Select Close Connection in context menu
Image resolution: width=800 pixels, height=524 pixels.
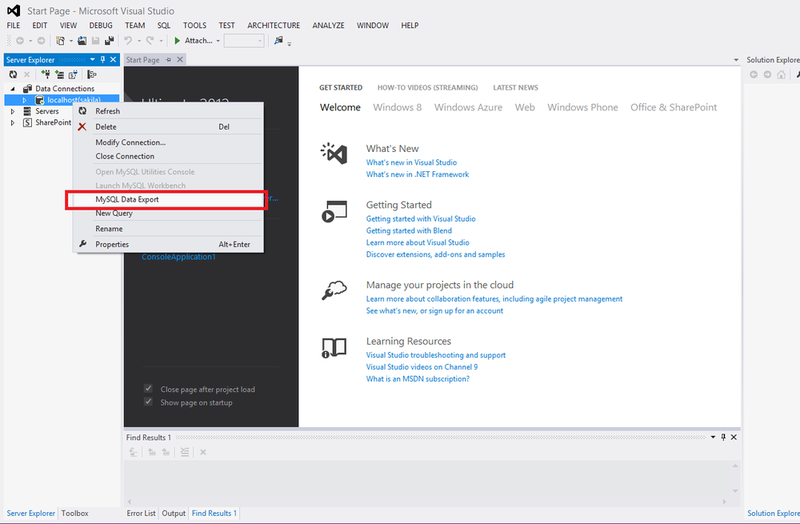(168, 156)
